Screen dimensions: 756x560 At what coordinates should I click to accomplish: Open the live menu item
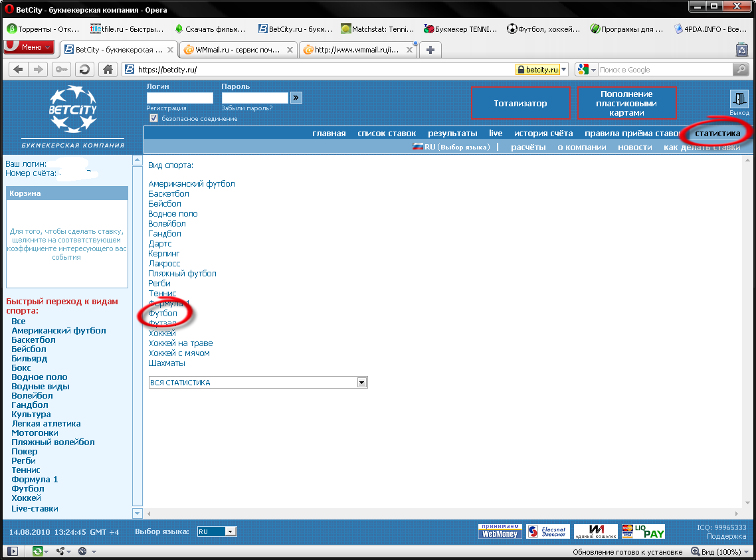point(496,134)
